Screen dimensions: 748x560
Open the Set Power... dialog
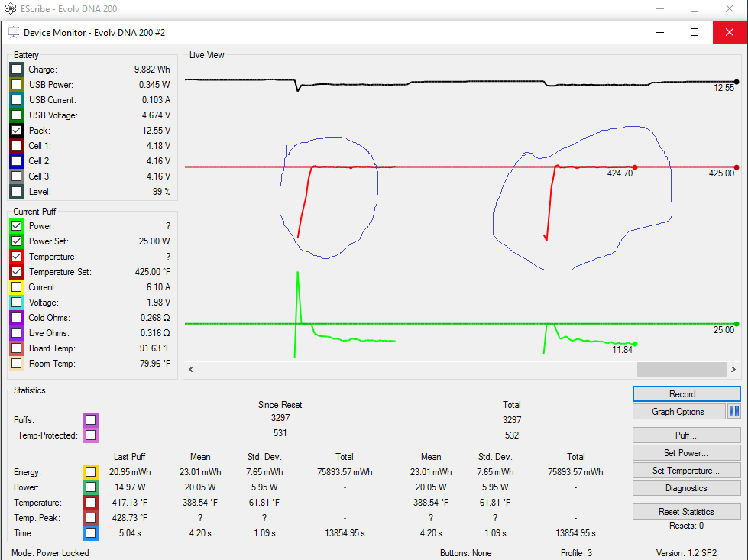coord(686,453)
